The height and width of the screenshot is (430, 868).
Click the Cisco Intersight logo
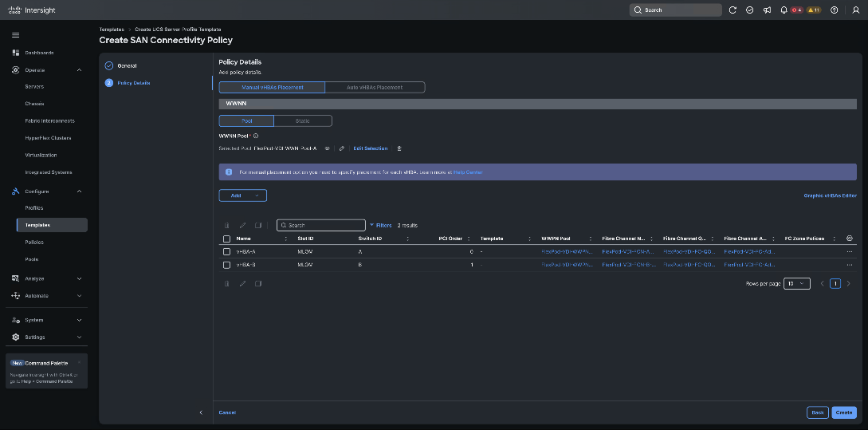click(x=32, y=10)
